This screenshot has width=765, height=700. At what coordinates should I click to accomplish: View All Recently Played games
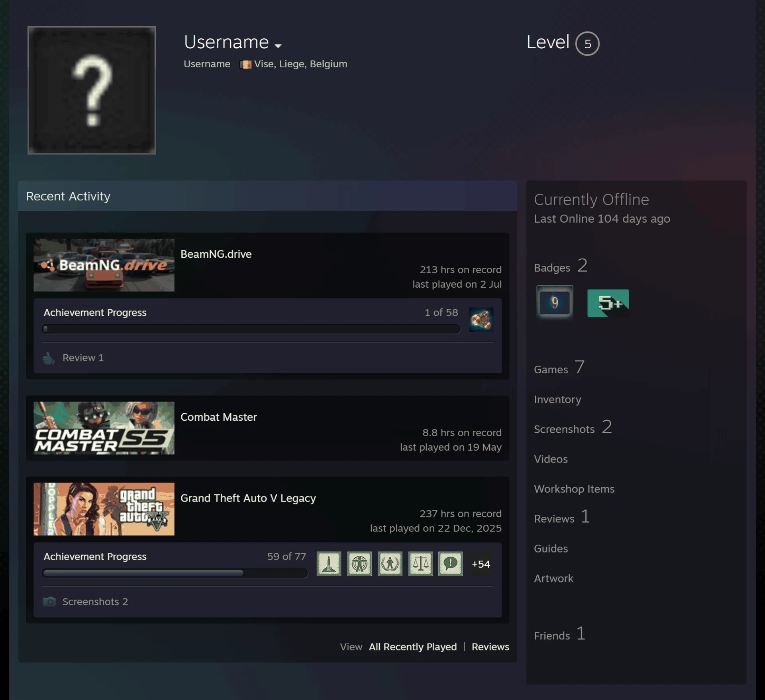(413, 647)
